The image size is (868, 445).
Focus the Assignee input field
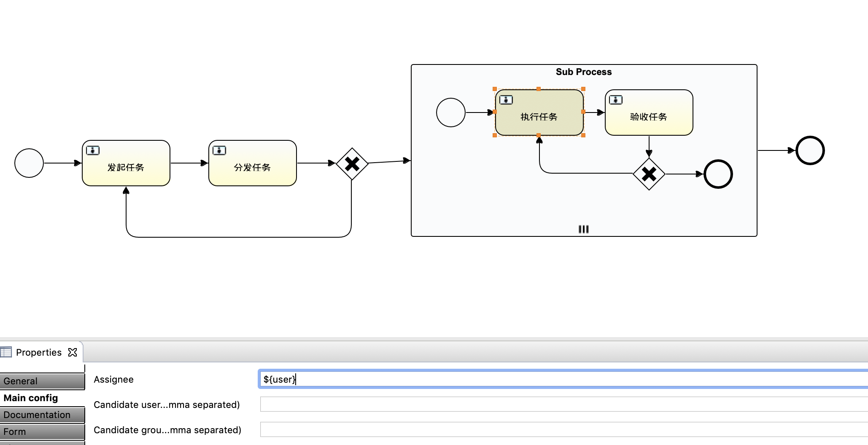pyautogui.click(x=563, y=379)
